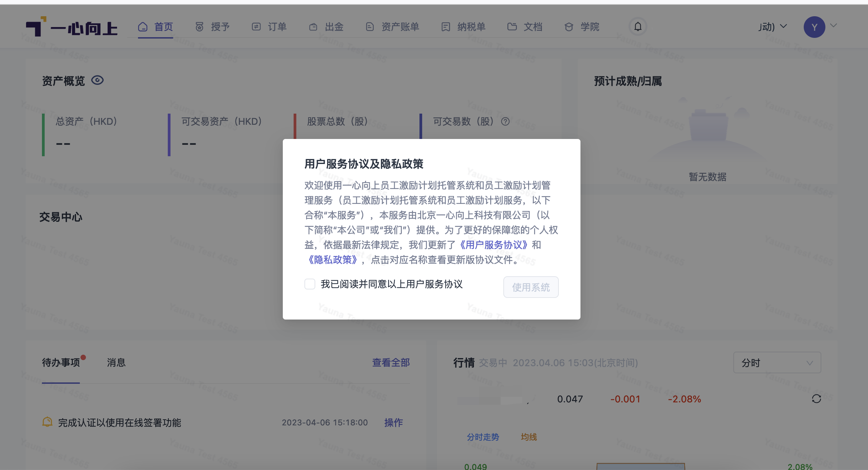Click the bell icon beside 完成认证

(47, 422)
